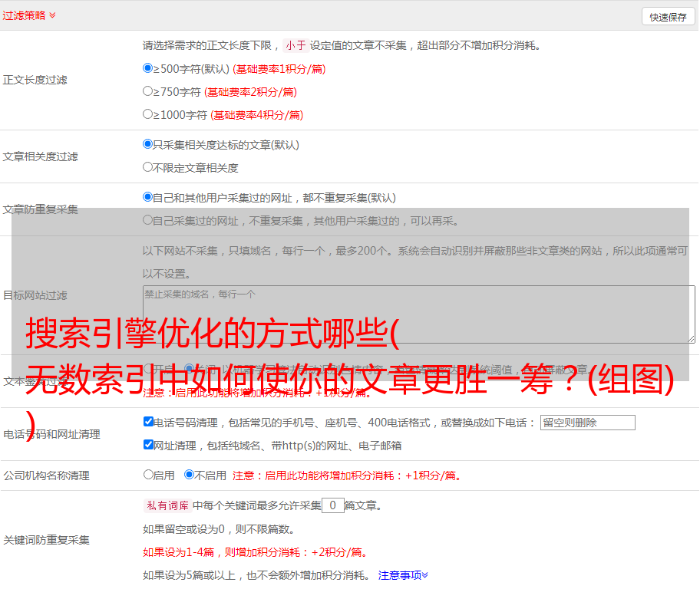Click the keyword article count field
700x589 pixels.
[332, 505]
